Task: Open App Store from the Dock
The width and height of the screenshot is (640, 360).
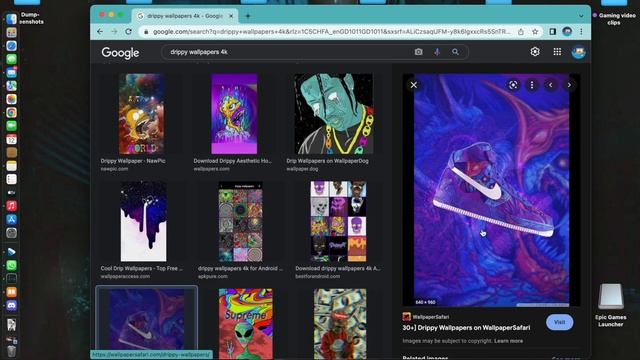Action: pyautogui.click(x=11, y=219)
